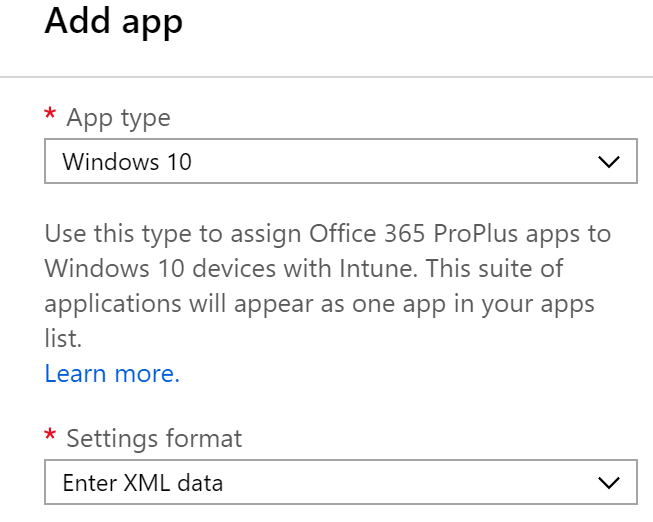Click empty space inside App type combo box
653x522 pixels.
point(391,161)
